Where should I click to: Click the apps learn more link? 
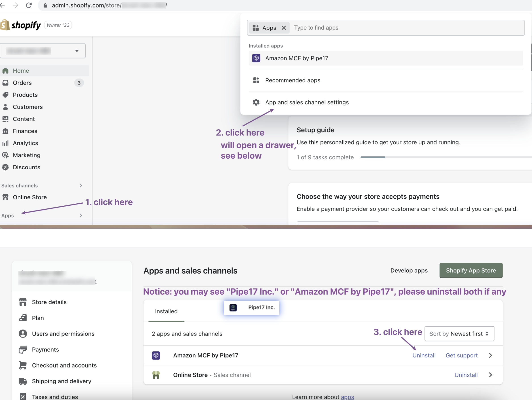pos(347,397)
